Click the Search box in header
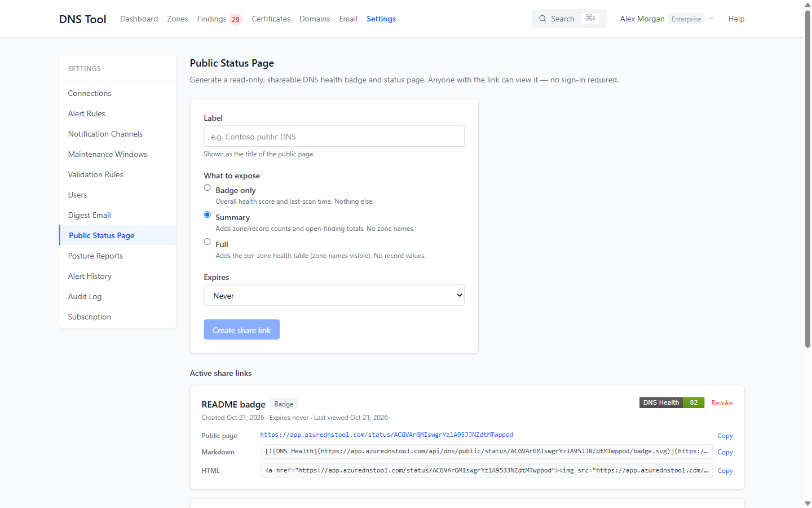Viewport: 812px width, 508px height. click(569, 19)
